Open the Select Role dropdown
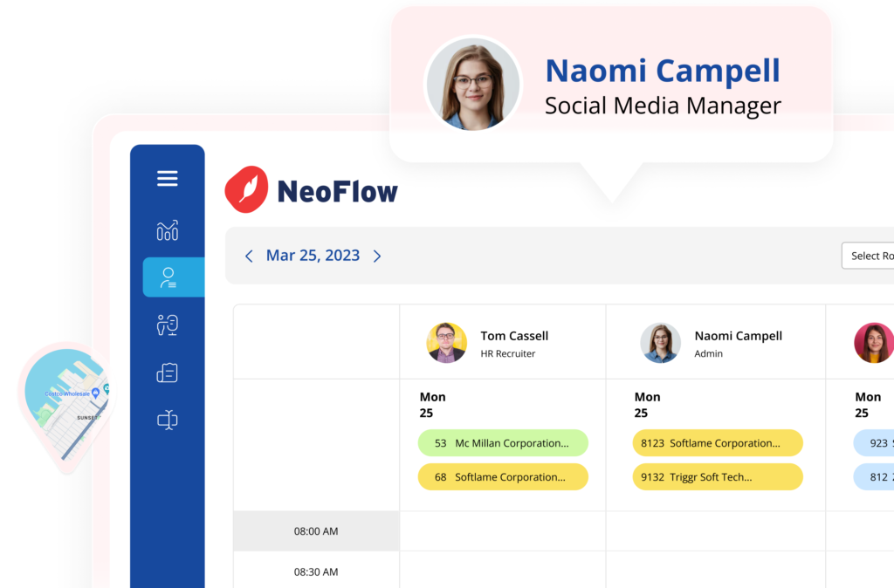Screen dimensions: 894x588 click(x=868, y=256)
